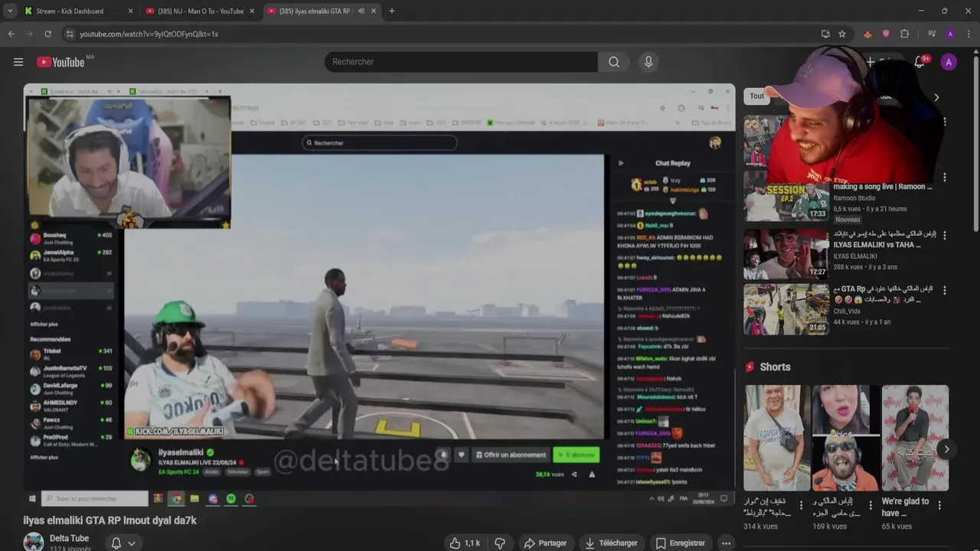Open the YouTube guide hamburger menu
This screenshot has width=980, height=551.
(18, 62)
